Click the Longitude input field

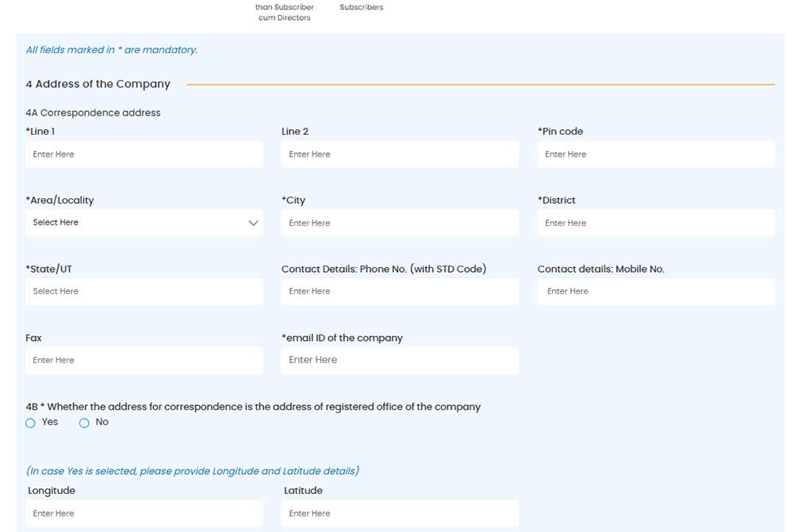tap(144, 514)
